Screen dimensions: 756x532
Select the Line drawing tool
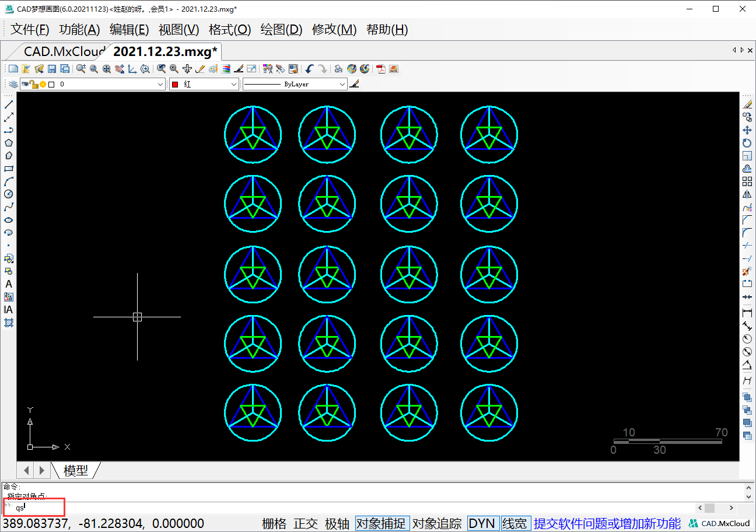click(9, 104)
